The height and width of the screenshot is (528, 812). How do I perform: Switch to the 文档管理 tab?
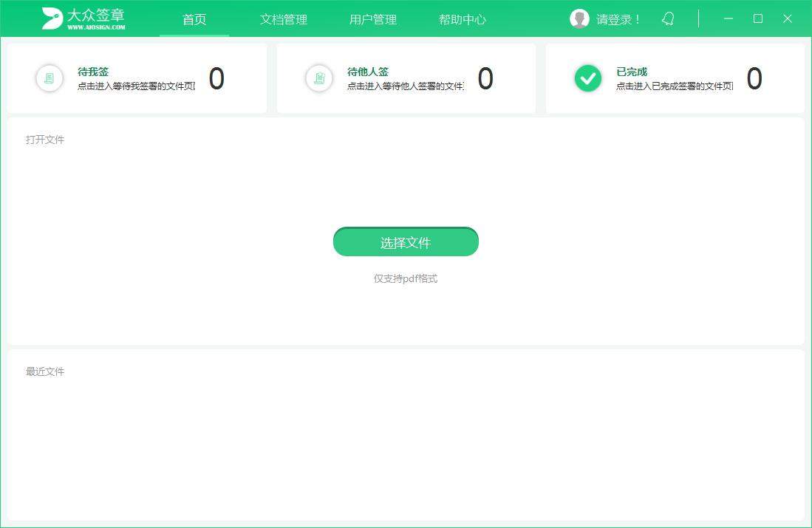(284, 20)
